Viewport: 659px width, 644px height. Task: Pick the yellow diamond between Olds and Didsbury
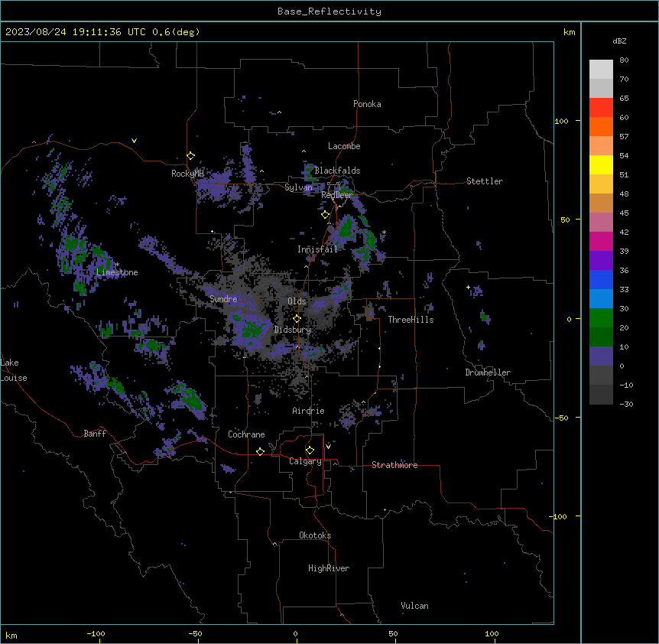(x=297, y=319)
